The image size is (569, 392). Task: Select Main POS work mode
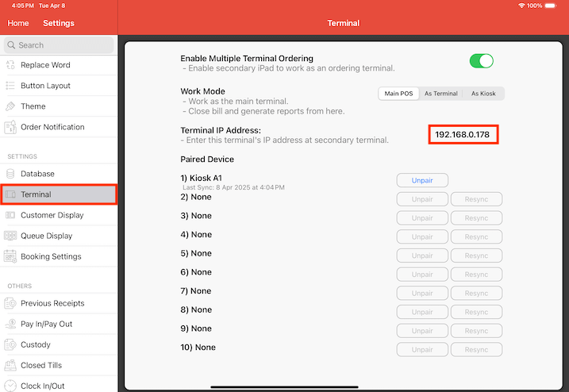coord(398,94)
